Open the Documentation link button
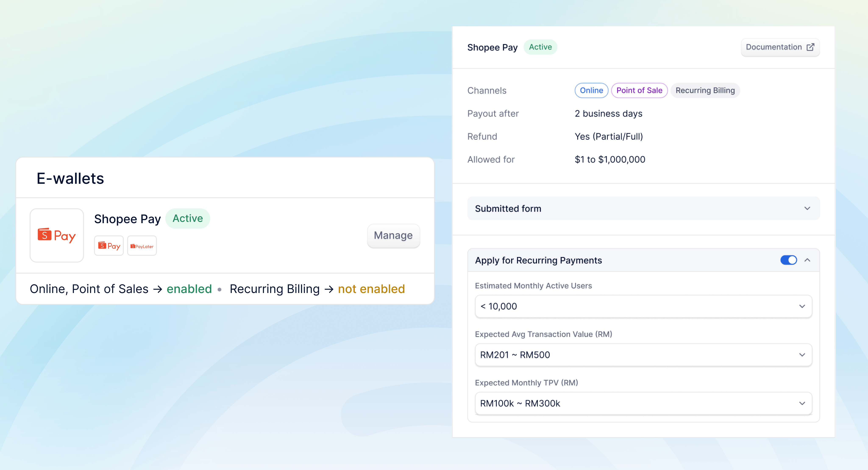Image resolution: width=868 pixels, height=470 pixels. click(780, 47)
